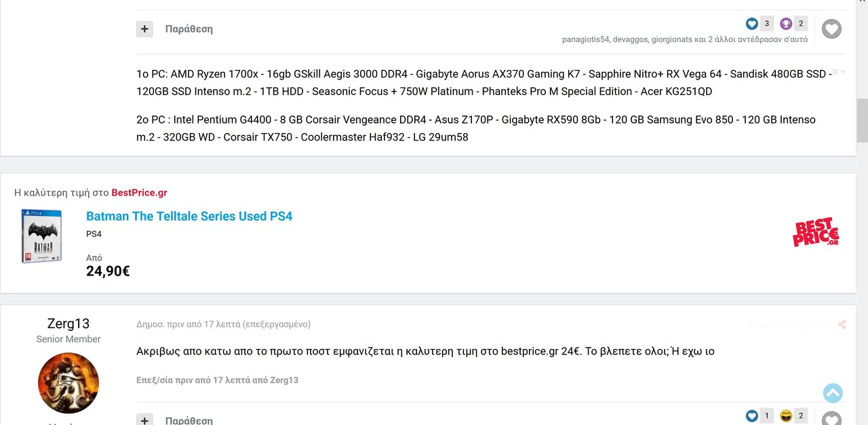The width and height of the screenshot is (868, 425).
Task: Hide the signature with the faint X
Action: click(835, 71)
